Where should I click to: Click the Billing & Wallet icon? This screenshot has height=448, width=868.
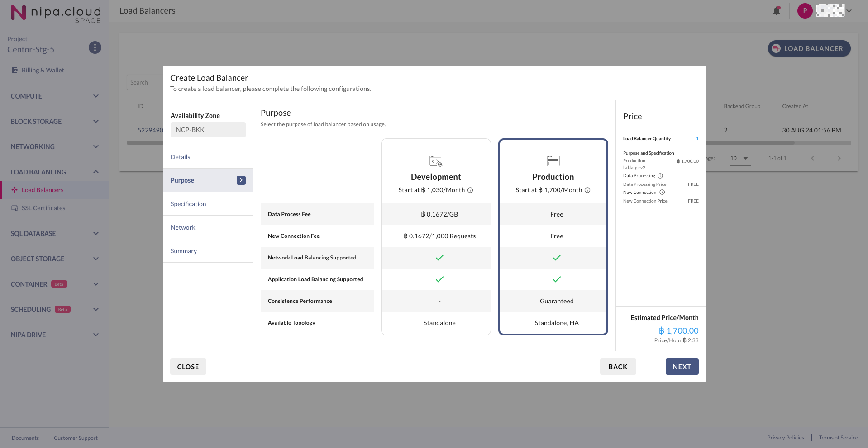tap(14, 70)
